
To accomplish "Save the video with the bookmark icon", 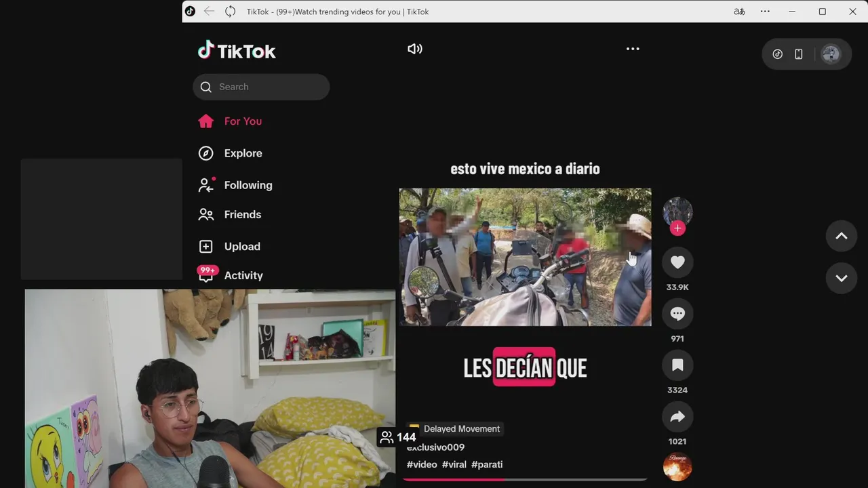I will 677,365.
